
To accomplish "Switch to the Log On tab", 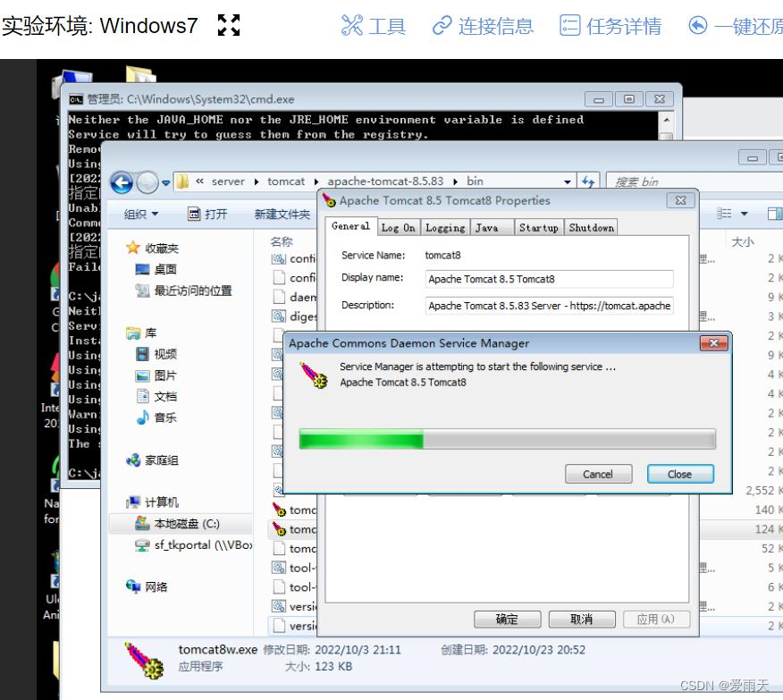I will [398, 228].
